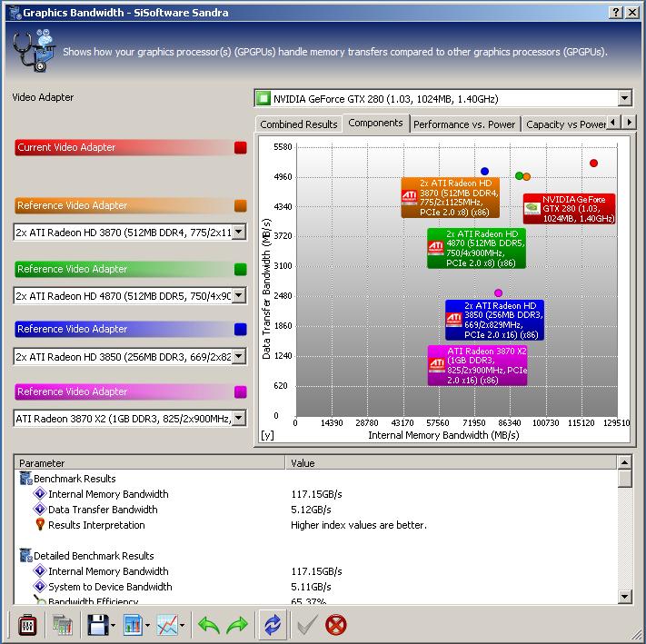This screenshot has height=644, width=646.
Task: Open the 2x ATI Radeon HD 4870 dropdown
Action: pos(239,295)
